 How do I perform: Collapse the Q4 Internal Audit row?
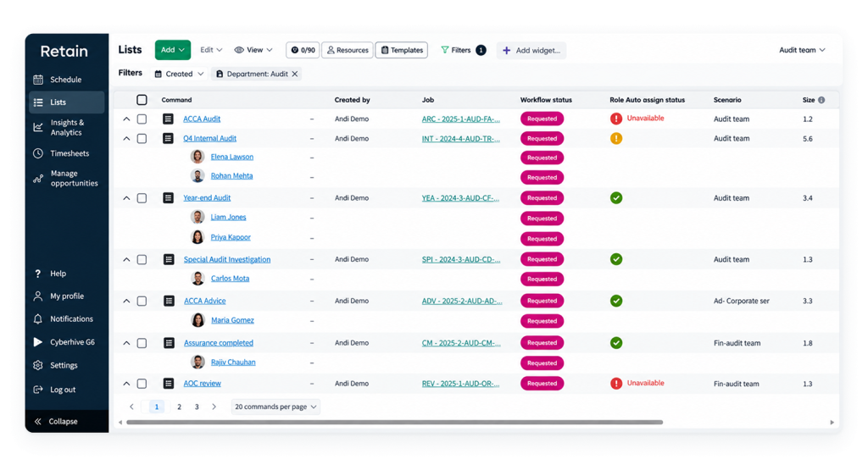pyautogui.click(x=126, y=139)
